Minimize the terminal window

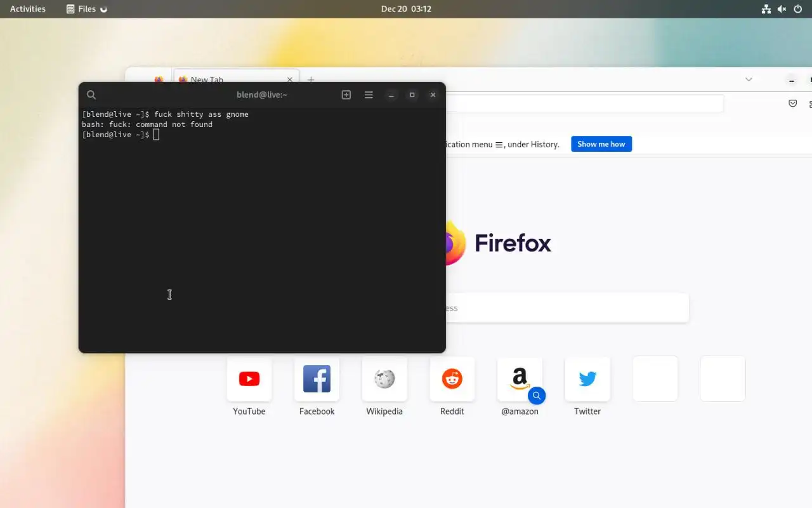coord(391,95)
